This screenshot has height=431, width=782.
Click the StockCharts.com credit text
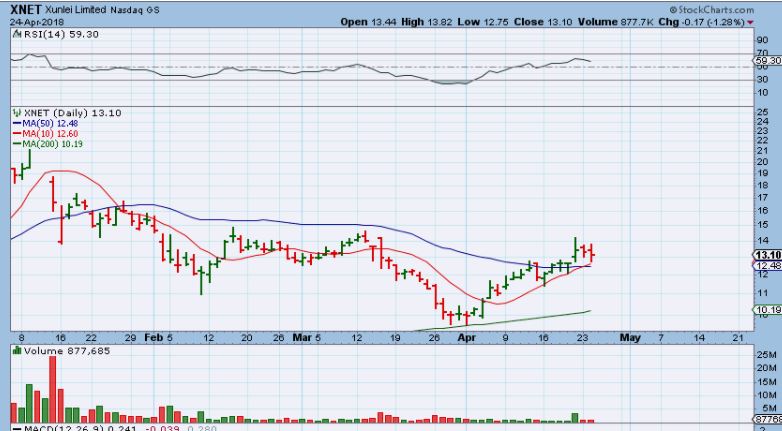(x=712, y=9)
